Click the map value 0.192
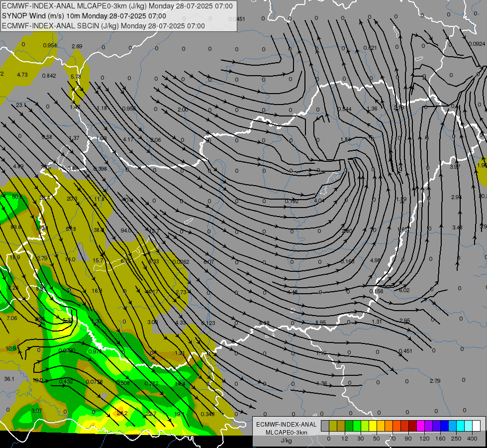 click(x=292, y=201)
